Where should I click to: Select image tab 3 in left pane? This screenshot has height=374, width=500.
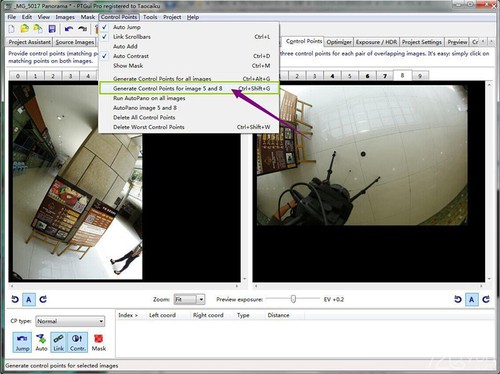pyautogui.click(x=70, y=76)
